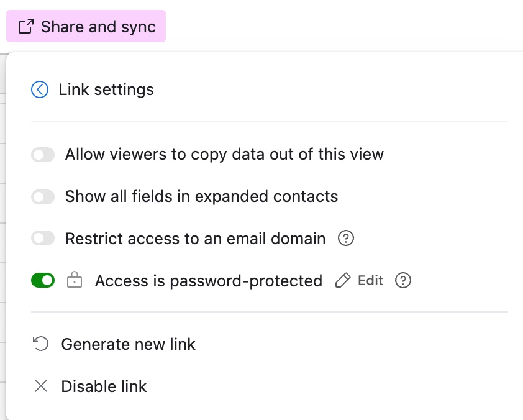523x420 pixels.
Task: Click the regenerate arrow icon
Action: click(41, 344)
